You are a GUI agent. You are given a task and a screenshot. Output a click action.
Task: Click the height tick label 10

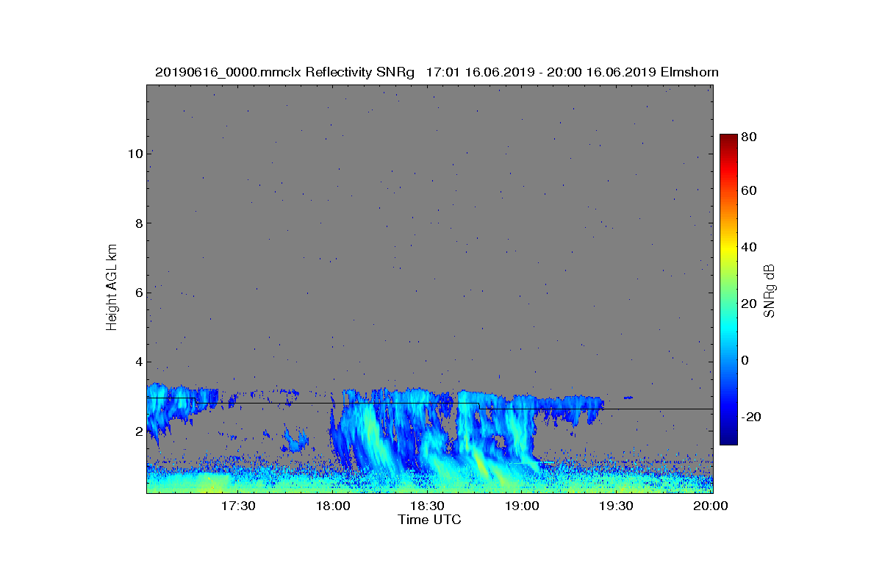coord(135,154)
